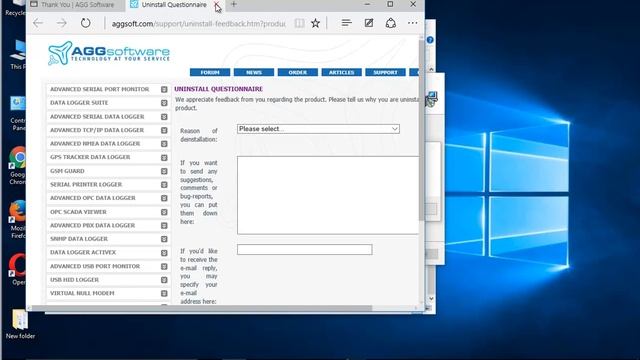Open GSM Guard link
This screenshot has width=640, height=360.
click(67, 171)
